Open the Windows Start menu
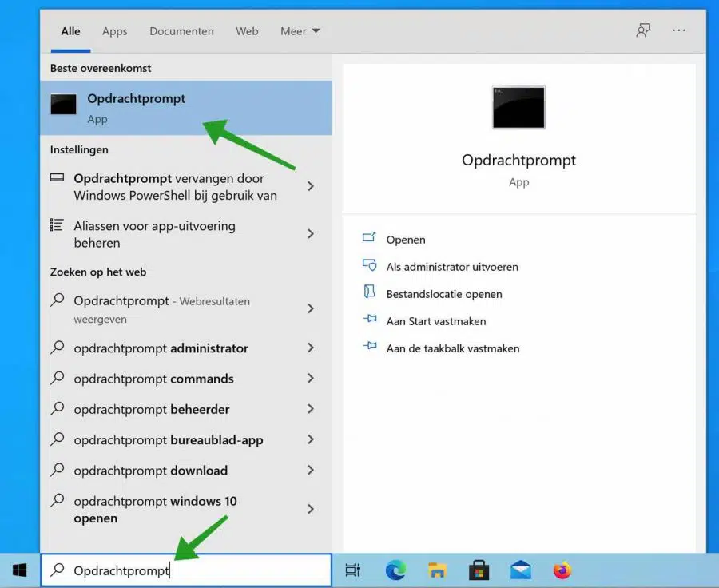The width and height of the screenshot is (719, 588). [x=20, y=570]
